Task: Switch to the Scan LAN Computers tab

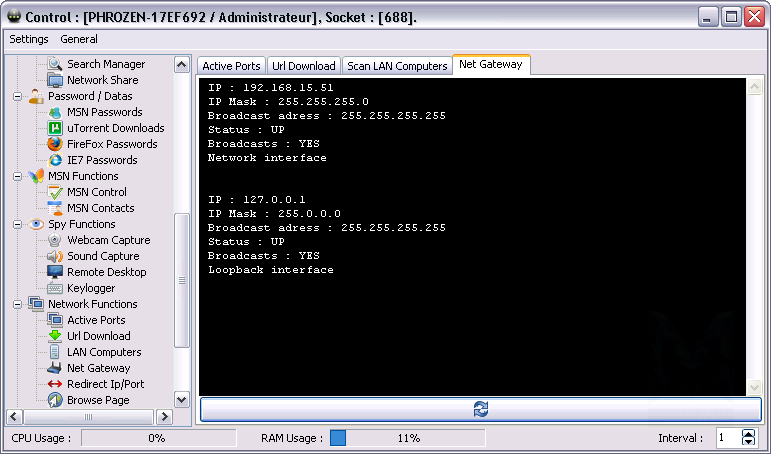Action: 396,66
